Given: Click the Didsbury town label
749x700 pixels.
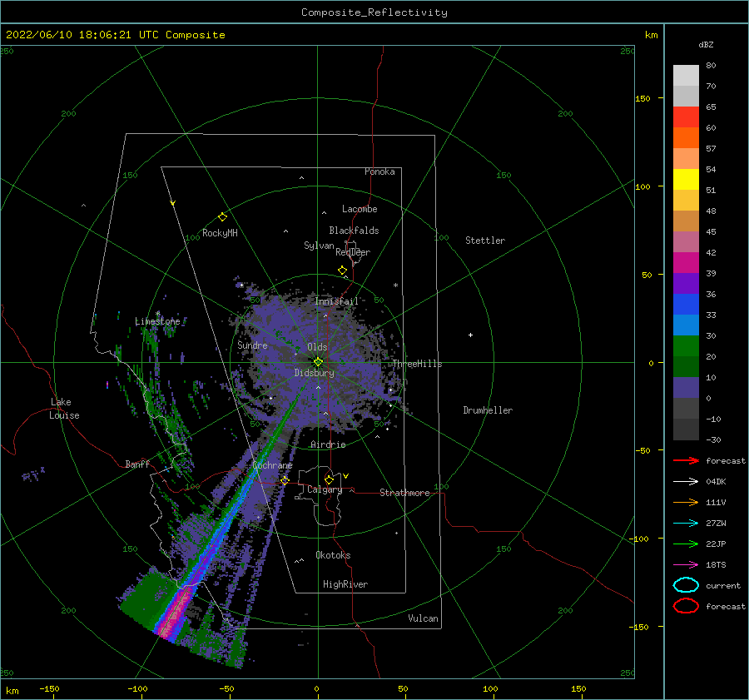Looking at the screenshot, I should [x=314, y=373].
